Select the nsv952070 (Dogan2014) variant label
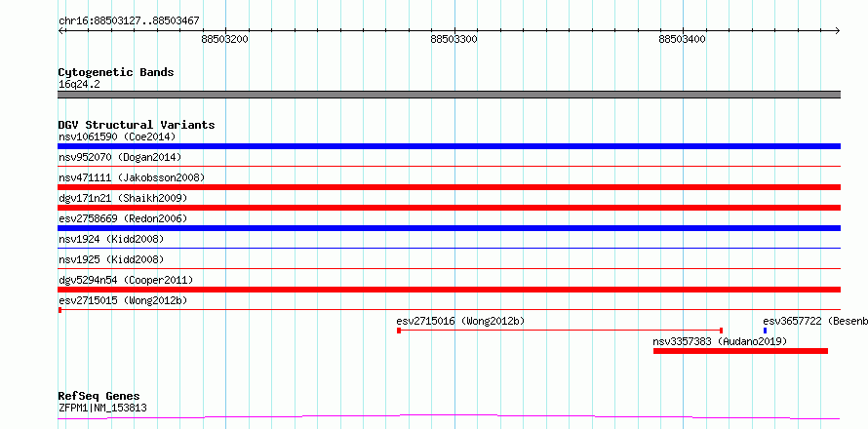 click(x=120, y=157)
